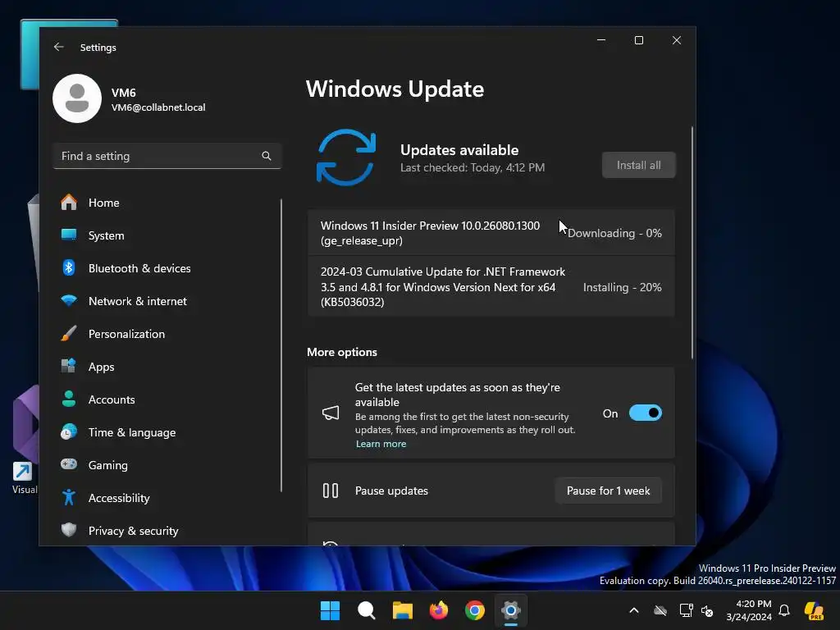This screenshot has height=630, width=840.
Task: Click Last checked: Today, 4:12 PM text
Action: tap(472, 167)
